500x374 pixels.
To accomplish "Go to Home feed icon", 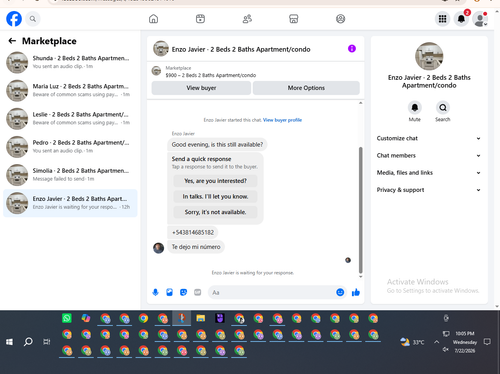I will pyautogui.click(x=153, y=19).
